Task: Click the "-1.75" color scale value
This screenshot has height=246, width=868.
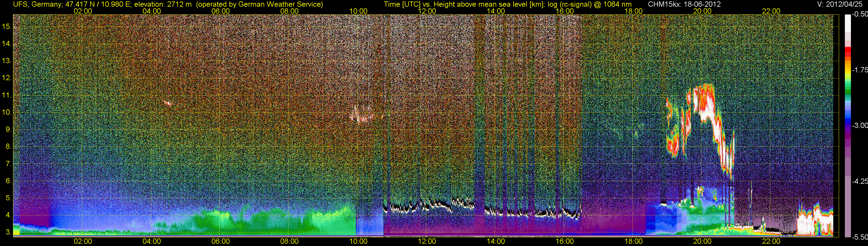Action: point(860,70)
